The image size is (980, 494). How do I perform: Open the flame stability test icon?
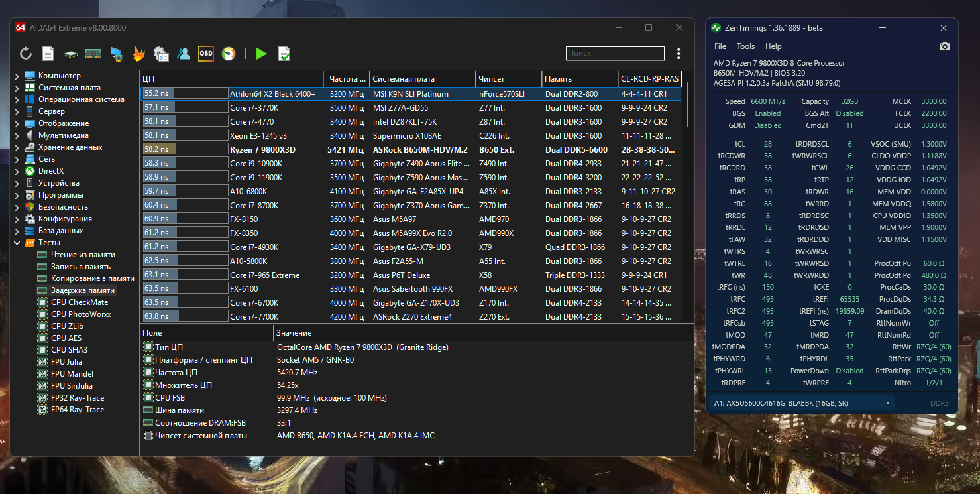[138, 54]
